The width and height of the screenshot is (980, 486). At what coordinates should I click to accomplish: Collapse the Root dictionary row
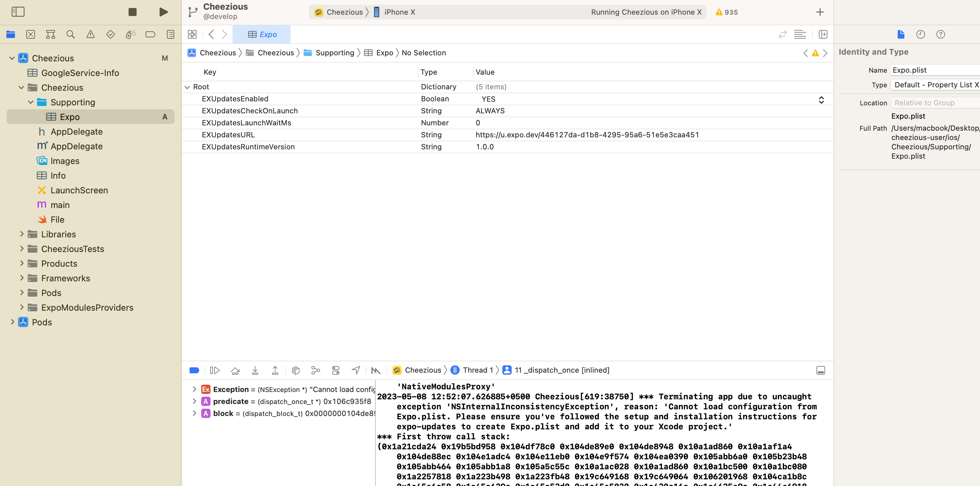click(x=187, y=87)
